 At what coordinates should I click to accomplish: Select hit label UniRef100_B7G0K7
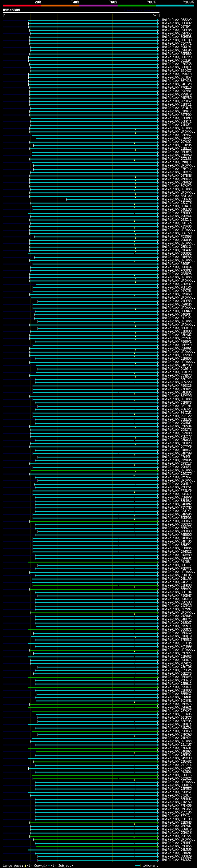point(177,139)
